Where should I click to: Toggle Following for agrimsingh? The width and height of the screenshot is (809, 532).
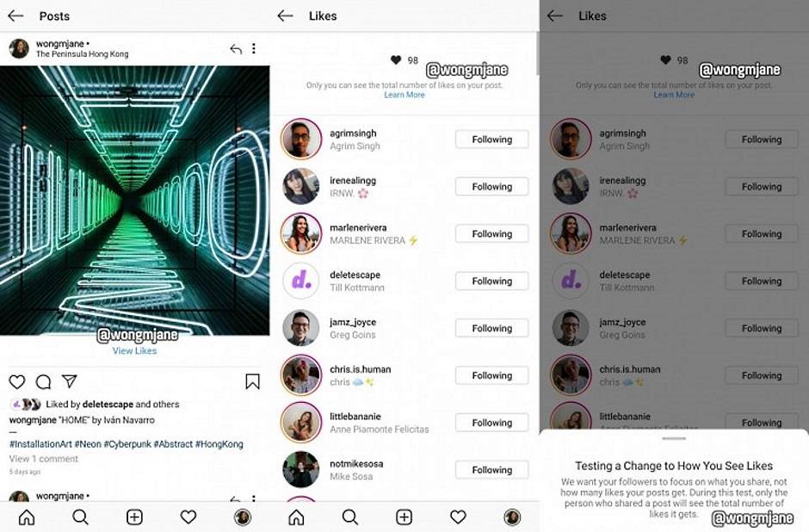point(491,139)
